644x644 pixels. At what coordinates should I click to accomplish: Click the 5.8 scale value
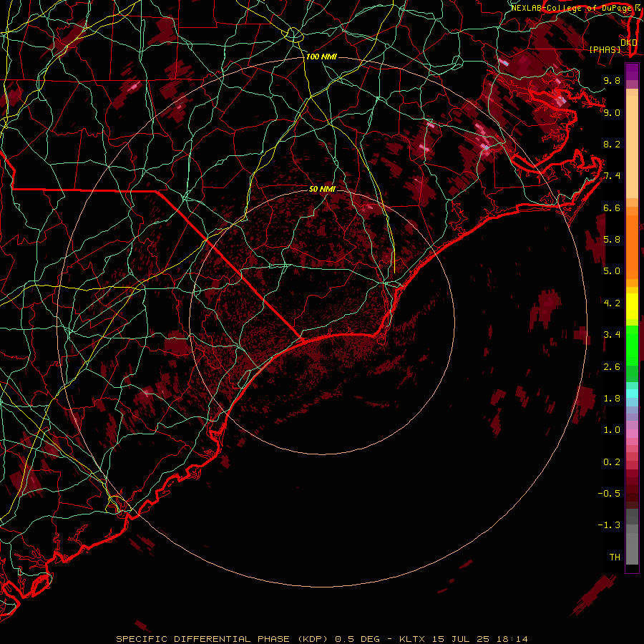tap(612, 240)
